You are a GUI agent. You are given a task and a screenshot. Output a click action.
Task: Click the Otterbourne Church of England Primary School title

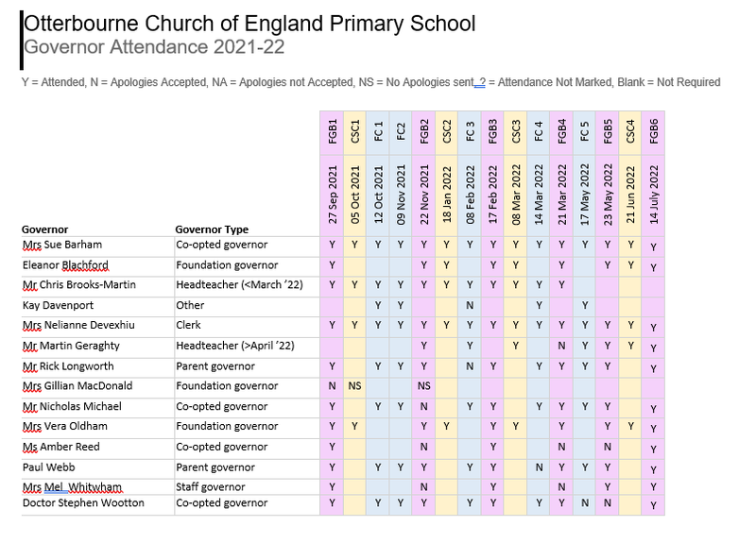pyautogui.click(x=249, y=24)
